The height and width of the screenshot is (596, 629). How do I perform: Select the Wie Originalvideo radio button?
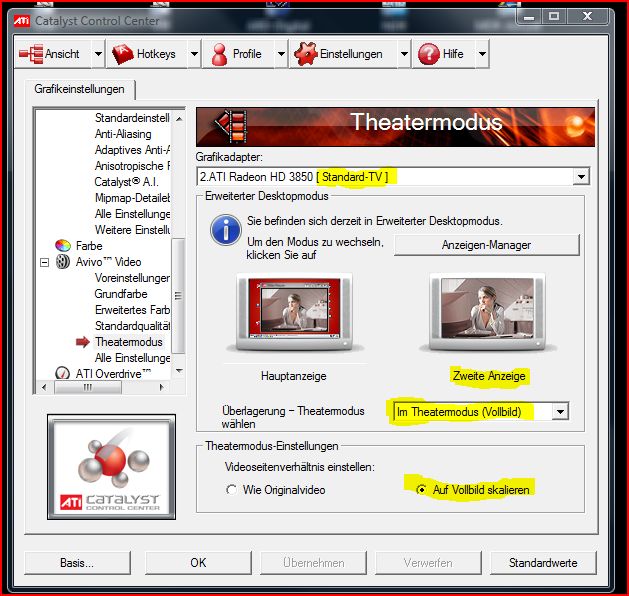(231, 490)
